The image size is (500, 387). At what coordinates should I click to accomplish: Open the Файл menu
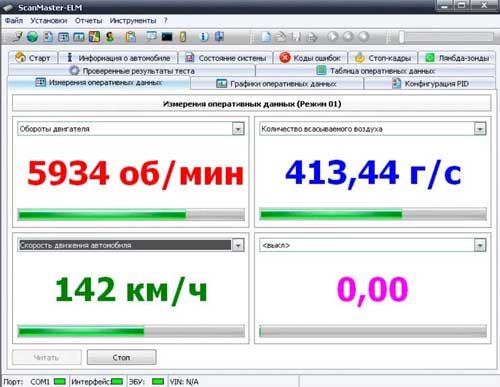tap(14, 21)
